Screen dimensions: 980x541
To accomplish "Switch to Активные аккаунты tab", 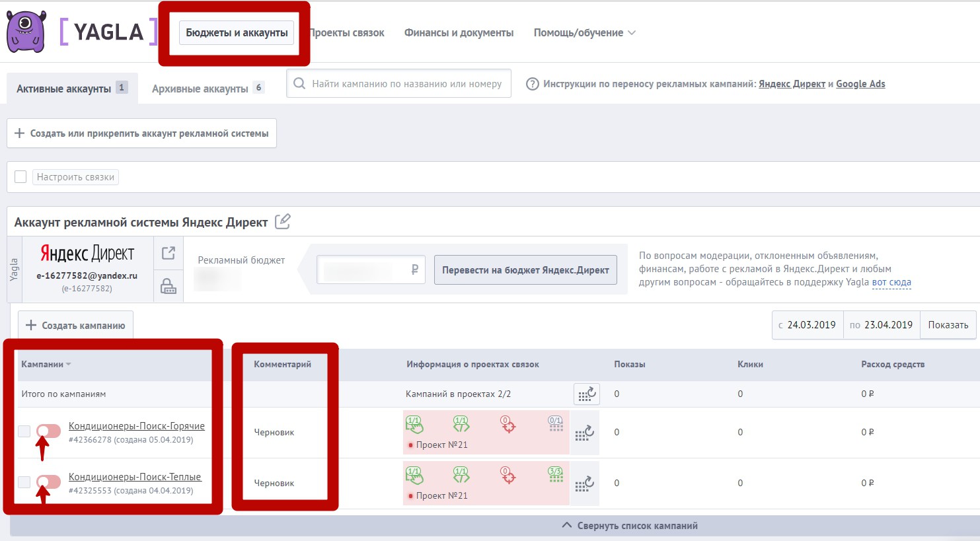I will [72, 88].
